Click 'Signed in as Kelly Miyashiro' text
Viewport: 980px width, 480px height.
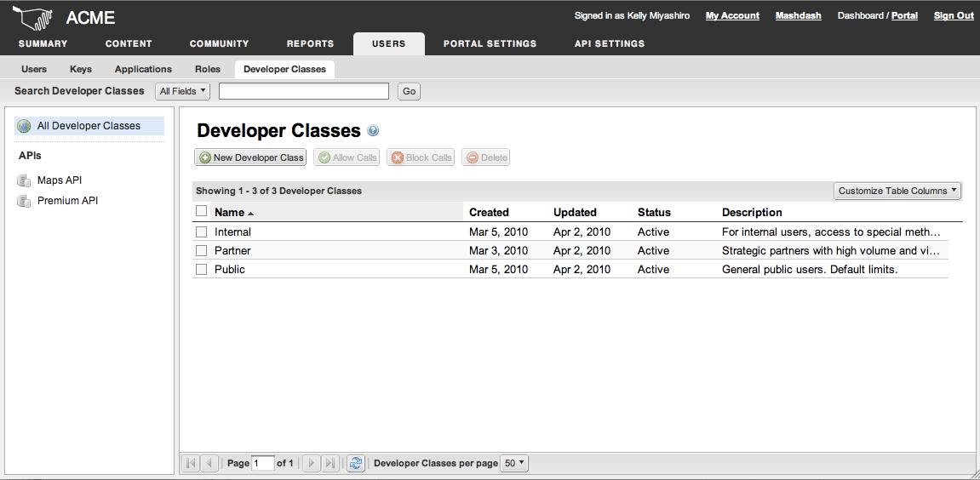(x=632, y=16)
